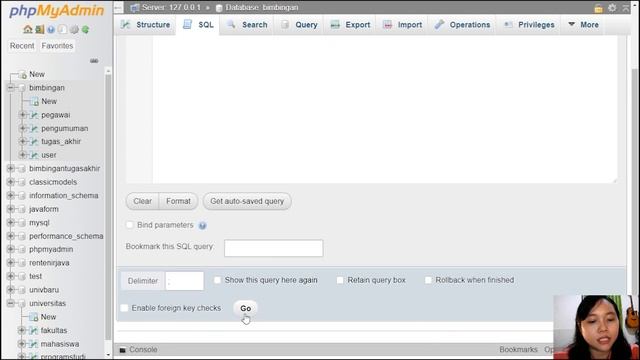
Task: Enable Bind parameters checkbox
Action: (x=130, y=225)
